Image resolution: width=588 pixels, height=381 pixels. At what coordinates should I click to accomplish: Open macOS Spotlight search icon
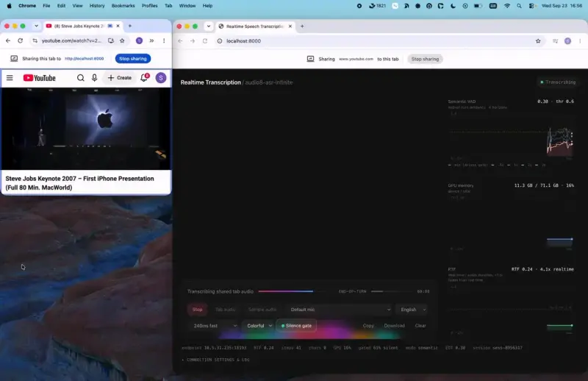pos(519,6)
